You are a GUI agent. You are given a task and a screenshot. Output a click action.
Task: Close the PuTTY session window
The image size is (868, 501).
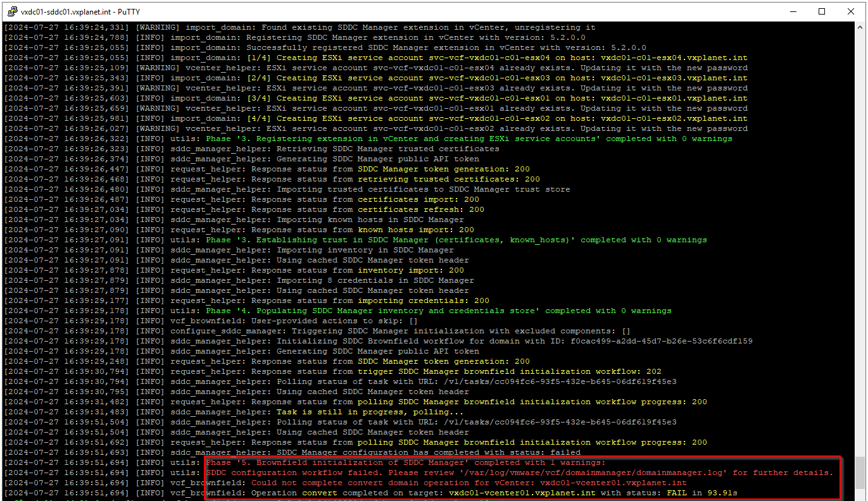pos(851,11)
